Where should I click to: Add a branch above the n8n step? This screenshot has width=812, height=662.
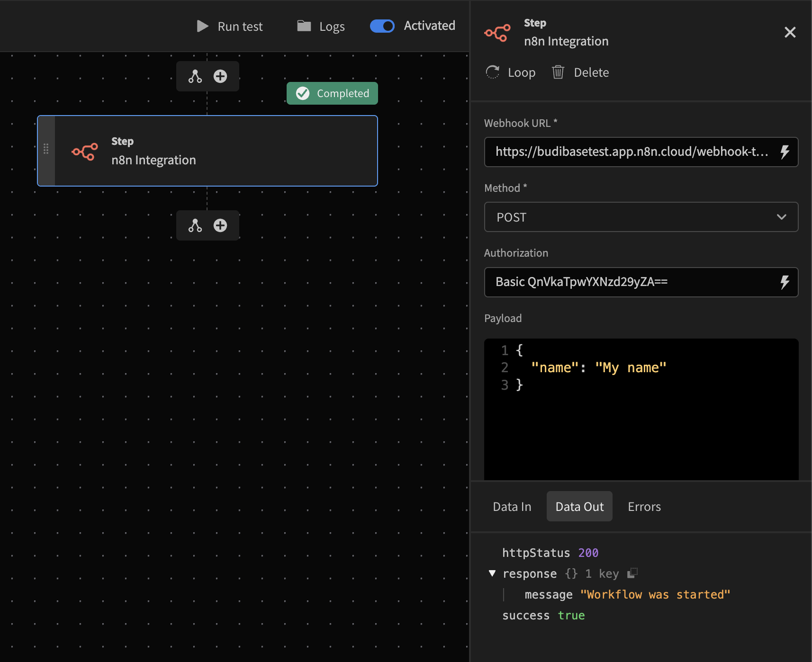click(195, 76)
